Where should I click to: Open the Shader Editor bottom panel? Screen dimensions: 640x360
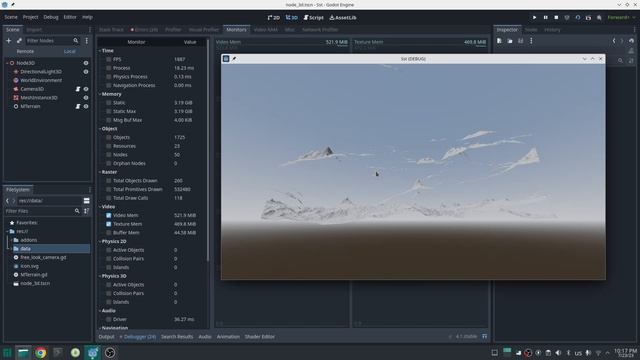pos(260,337)
